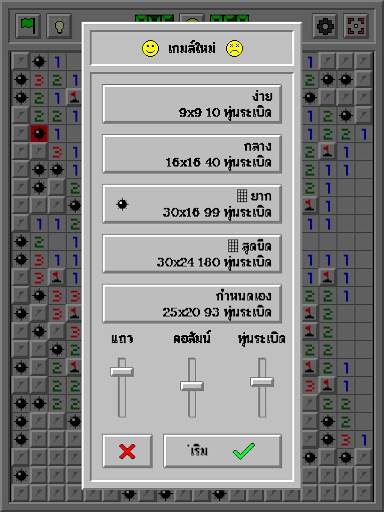The width and height of the screenshot is (384, 512).
Task: Click the red X cancel button
Action: tap(127, 451)
